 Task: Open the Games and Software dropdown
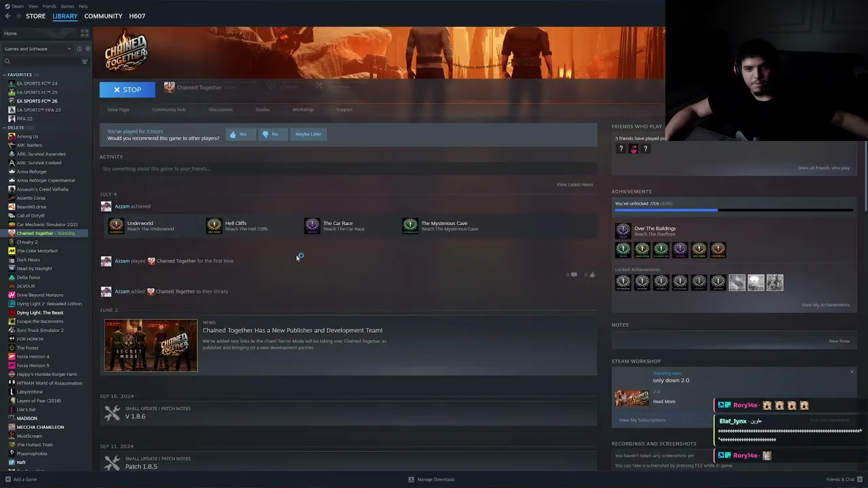click(x=37, y=49)
